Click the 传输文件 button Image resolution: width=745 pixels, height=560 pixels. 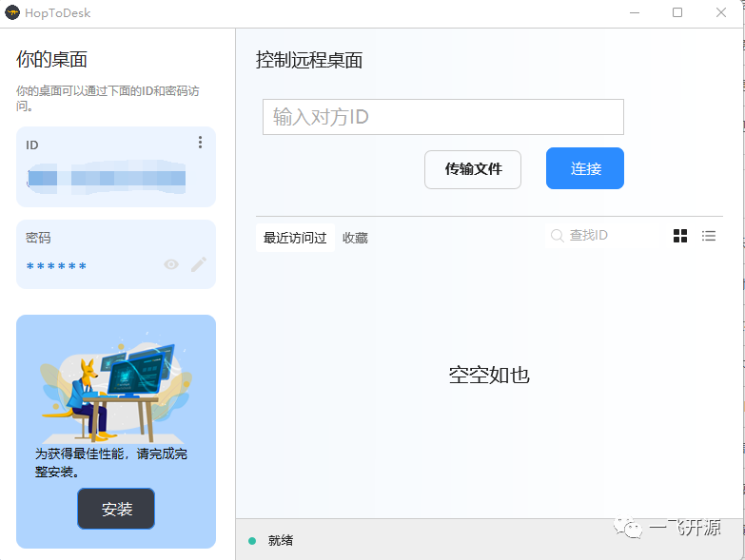click(473, 169)
